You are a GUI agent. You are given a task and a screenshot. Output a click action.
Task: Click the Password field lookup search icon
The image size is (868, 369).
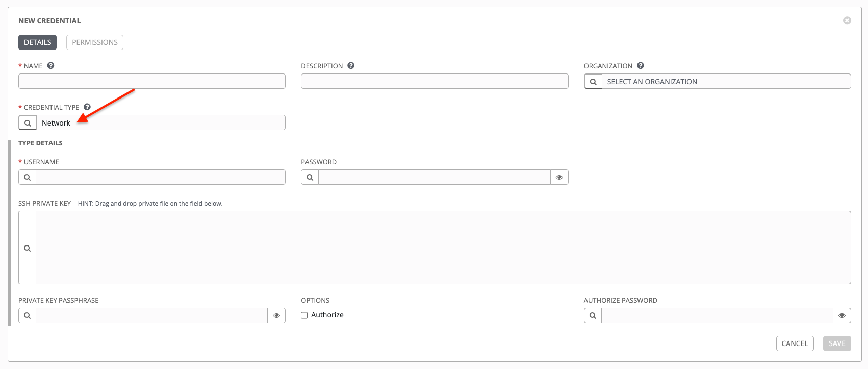(310, 178)
